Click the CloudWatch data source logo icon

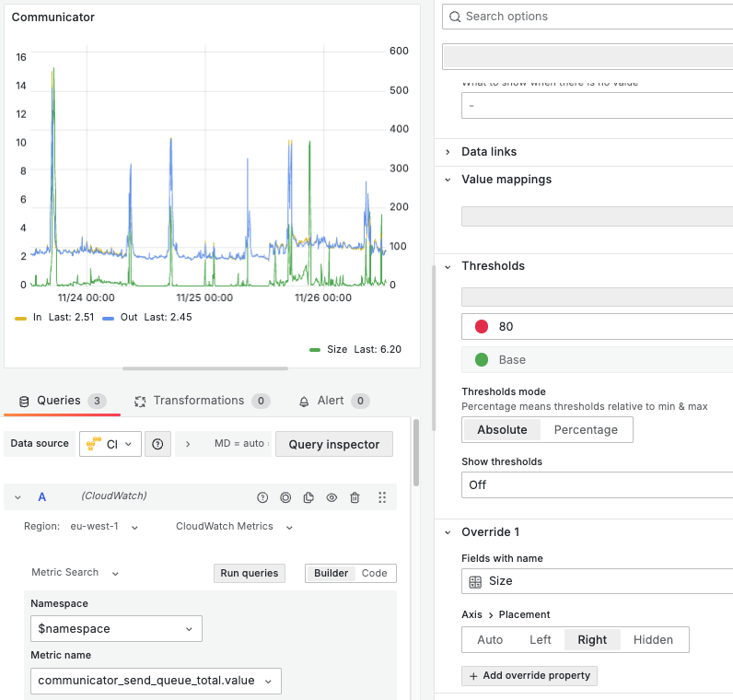94,444
